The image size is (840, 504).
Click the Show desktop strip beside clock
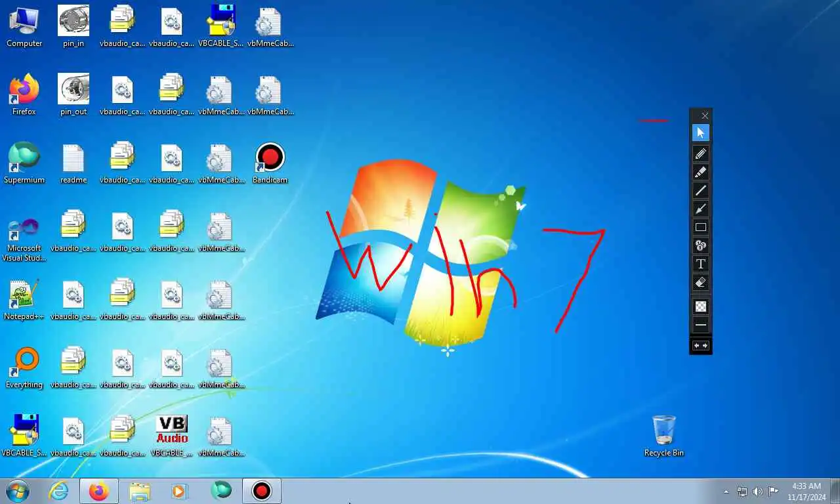pyautogui.click(x=835, y=492)
